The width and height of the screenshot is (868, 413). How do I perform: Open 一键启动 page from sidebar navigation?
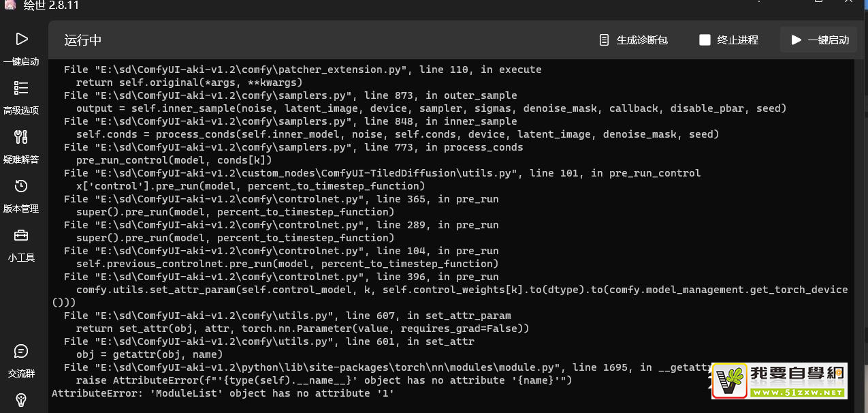21,48
